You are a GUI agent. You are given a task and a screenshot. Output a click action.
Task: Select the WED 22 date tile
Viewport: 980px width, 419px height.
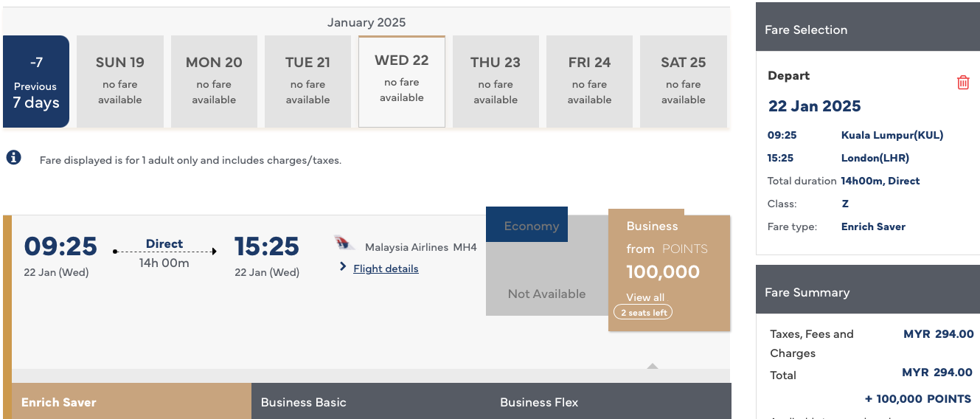[402, 81]
